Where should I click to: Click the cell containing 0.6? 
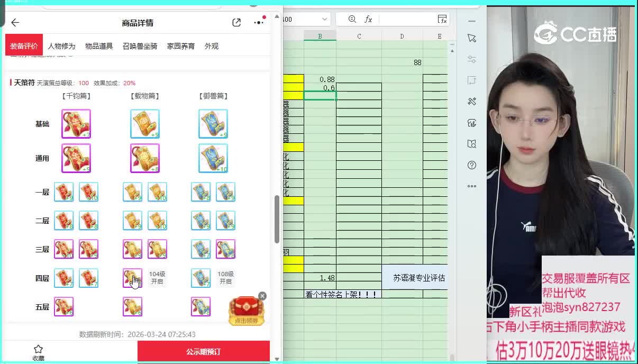320,88
